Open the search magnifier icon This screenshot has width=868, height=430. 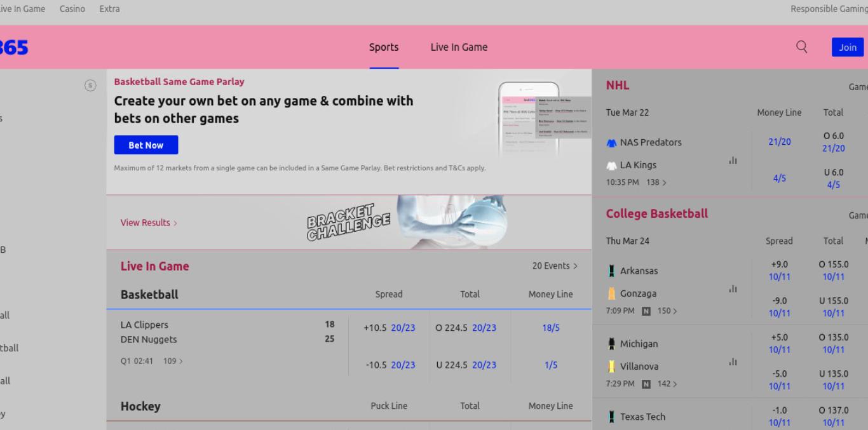coord(802,47)
